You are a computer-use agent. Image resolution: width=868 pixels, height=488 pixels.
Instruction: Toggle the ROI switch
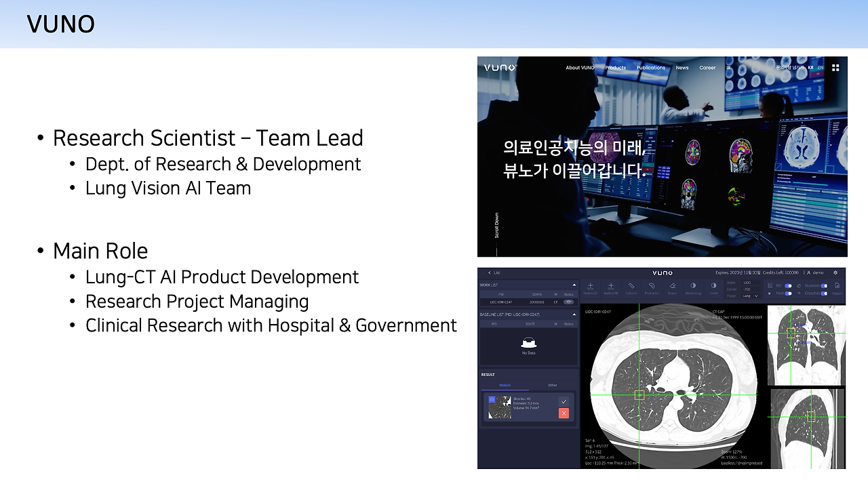click(x=788, y=285)
